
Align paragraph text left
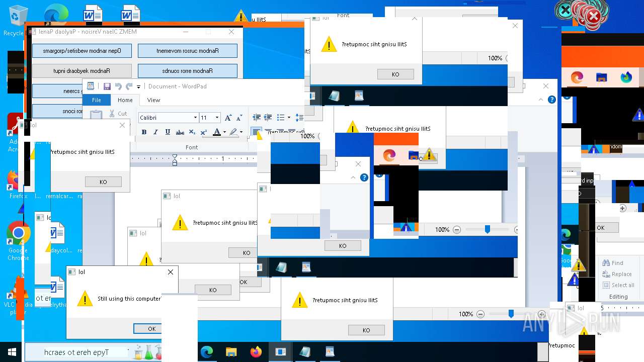tap(257, 132)
